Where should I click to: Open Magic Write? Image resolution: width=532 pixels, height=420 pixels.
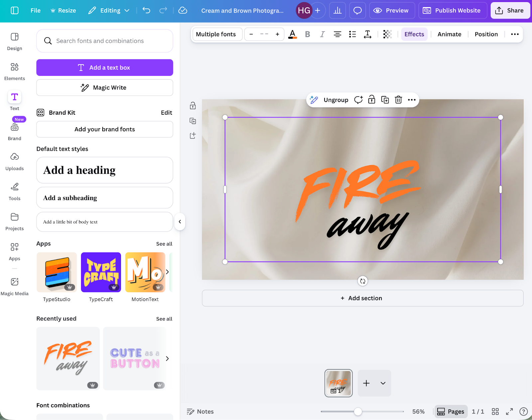click(104, 87)
